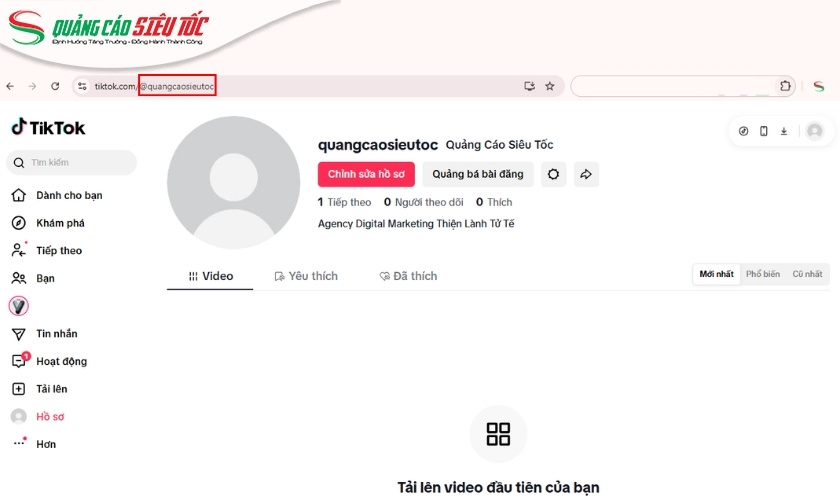Focus the Tìm kiếm search field

coord(71,162)
